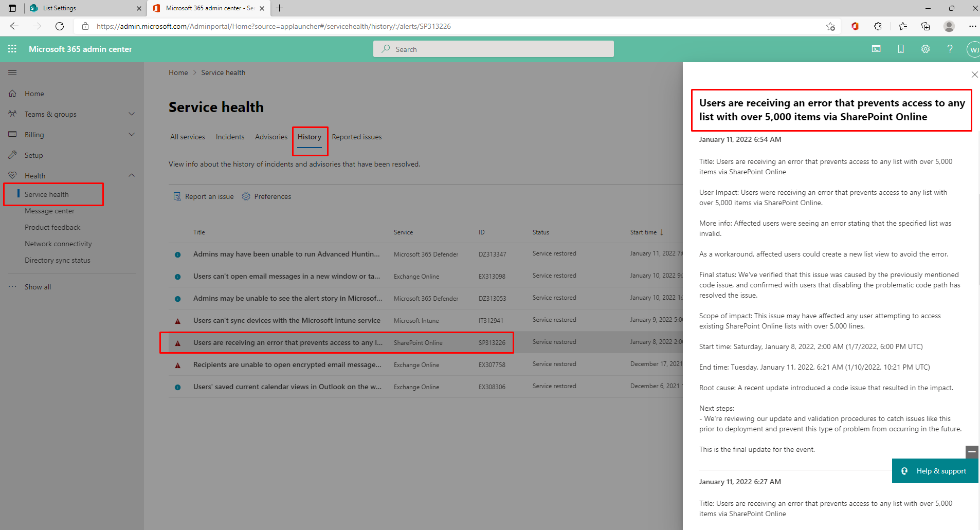Click the Microsoft 365 admin center title
Screen dimensions: 980x530
(x=80, y=49)
